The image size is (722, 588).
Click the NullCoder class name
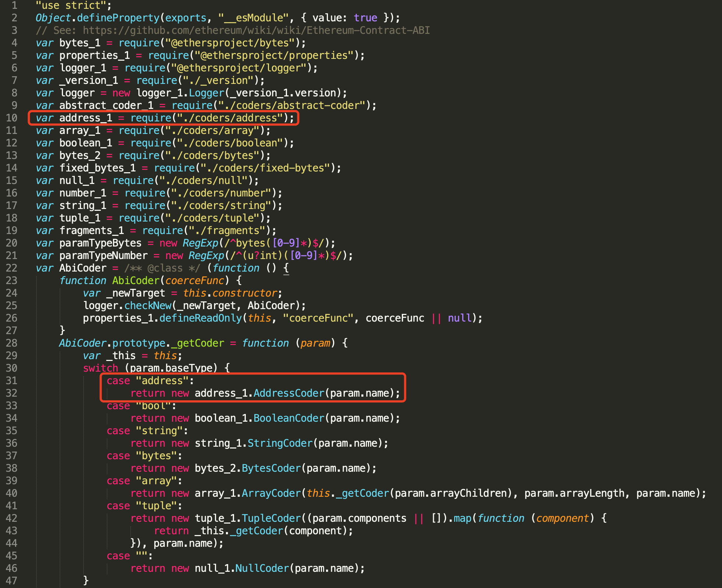[262, 568]
